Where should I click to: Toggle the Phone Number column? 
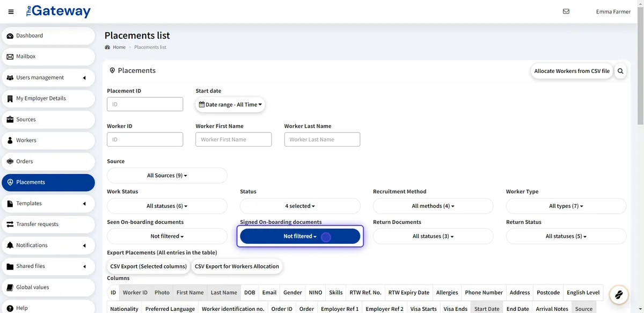pos(484,293)
